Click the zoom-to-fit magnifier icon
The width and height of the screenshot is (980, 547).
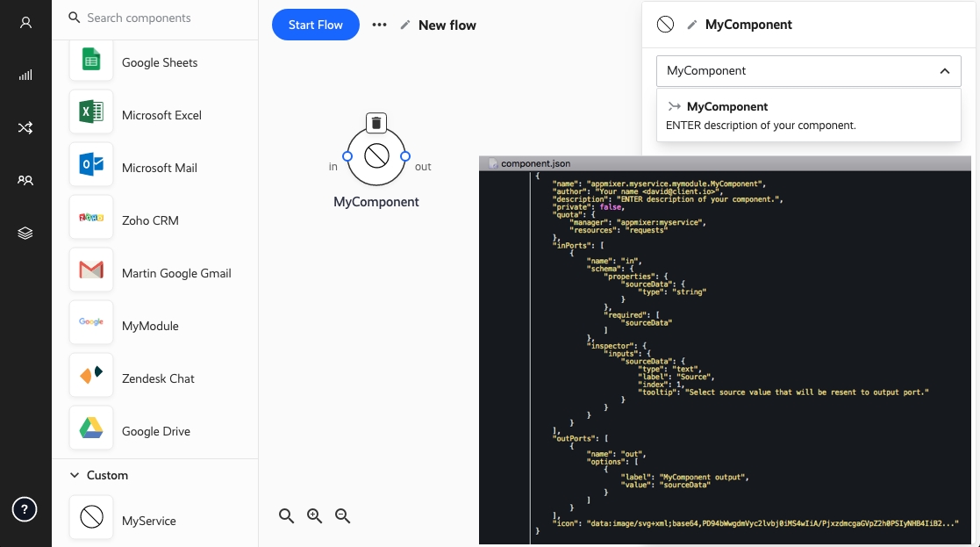click(286, 516)
